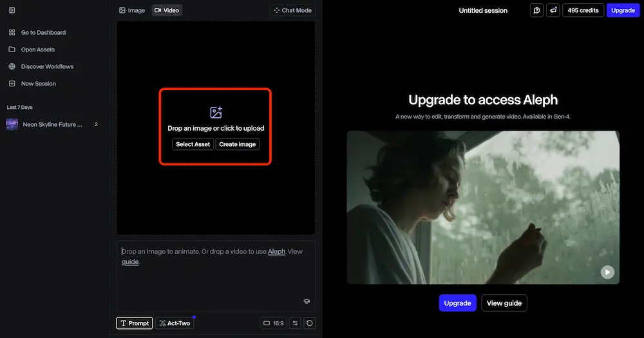
Task: Switch to the Video tab
Action: click(167, 10)
